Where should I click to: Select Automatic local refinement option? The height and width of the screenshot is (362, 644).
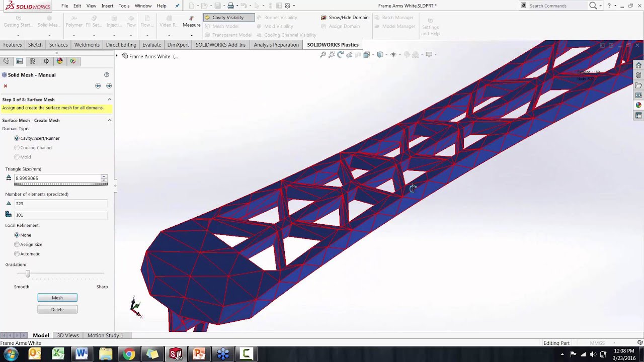pos(27,254)
